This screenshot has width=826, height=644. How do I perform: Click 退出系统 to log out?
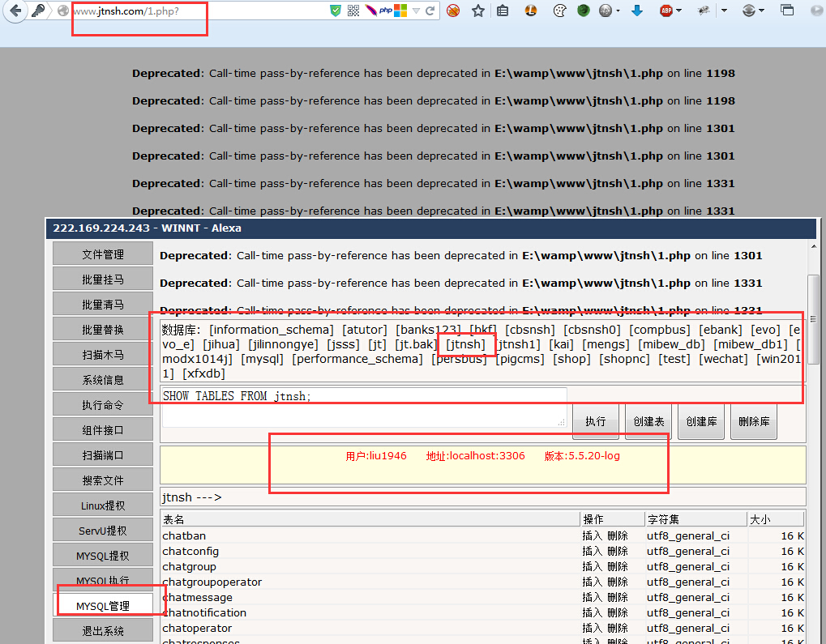click(103, 631)
